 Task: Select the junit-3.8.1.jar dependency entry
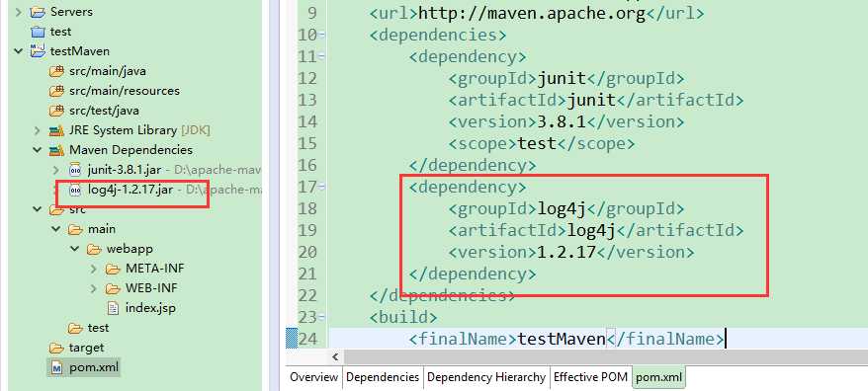[x=125, y=170]
